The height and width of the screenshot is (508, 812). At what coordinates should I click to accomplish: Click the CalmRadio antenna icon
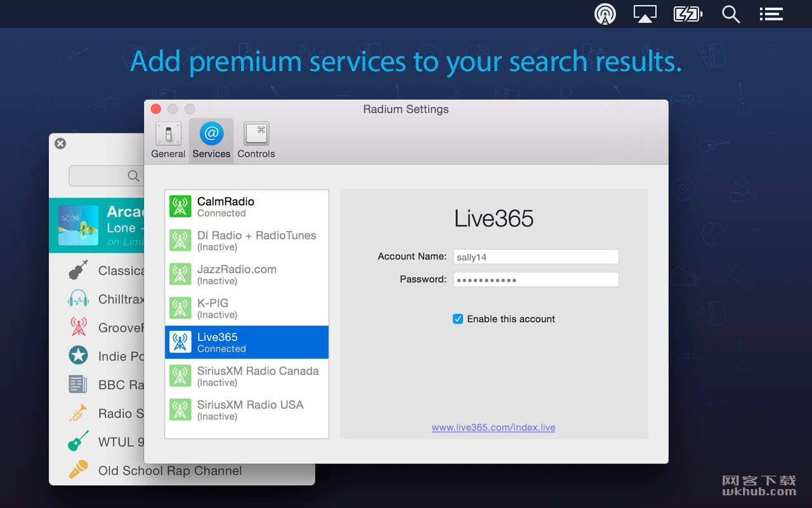click(x=180, y=206)
